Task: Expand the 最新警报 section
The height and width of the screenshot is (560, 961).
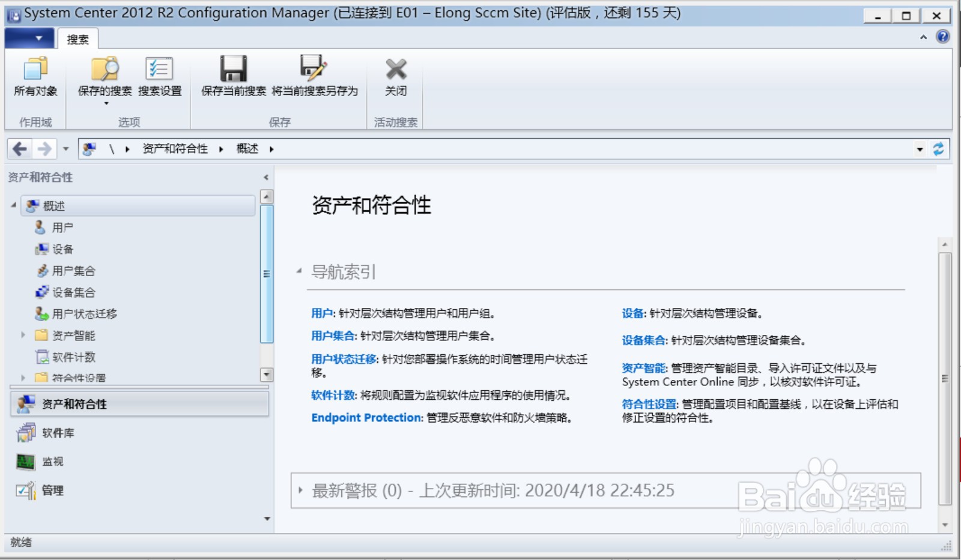Action: pyautogui.click(x=300, y=490)
